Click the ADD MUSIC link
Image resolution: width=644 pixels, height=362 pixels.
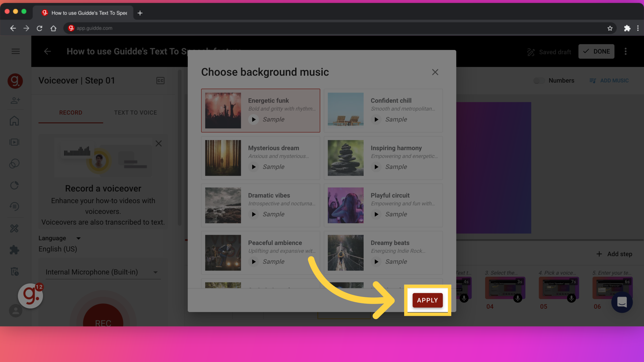tap(609, 80)
